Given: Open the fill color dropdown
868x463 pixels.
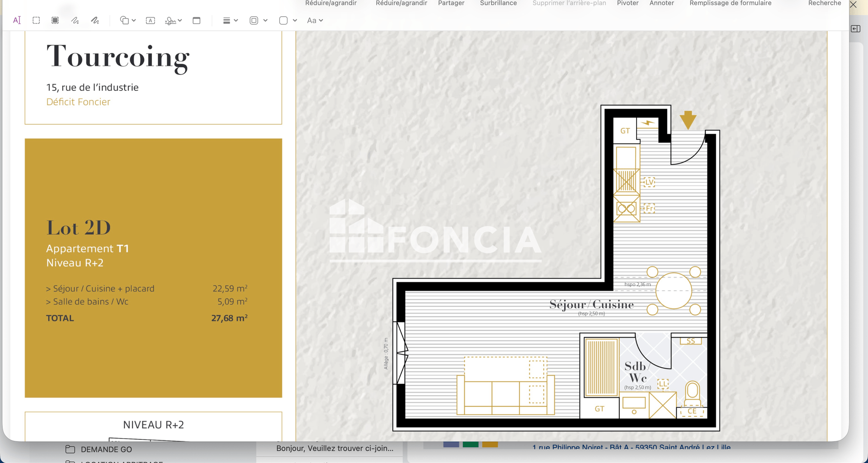Looking at the screenshot, I should [288, 20].
